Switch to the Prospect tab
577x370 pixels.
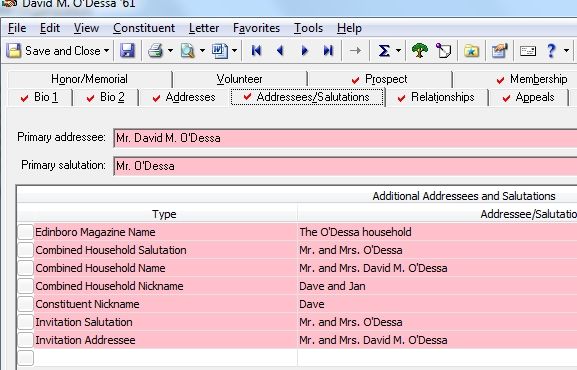380,79
